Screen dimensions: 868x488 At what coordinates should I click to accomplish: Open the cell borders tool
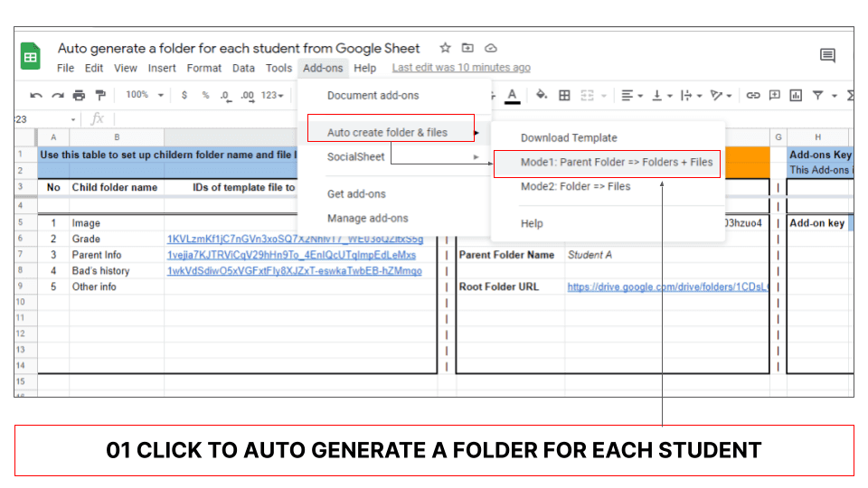coord(564,95)
